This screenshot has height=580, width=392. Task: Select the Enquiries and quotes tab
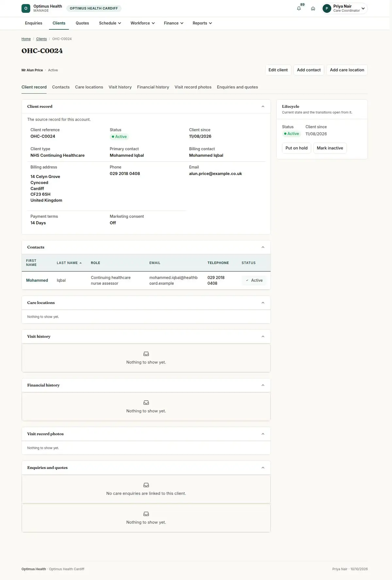(237, 87)
